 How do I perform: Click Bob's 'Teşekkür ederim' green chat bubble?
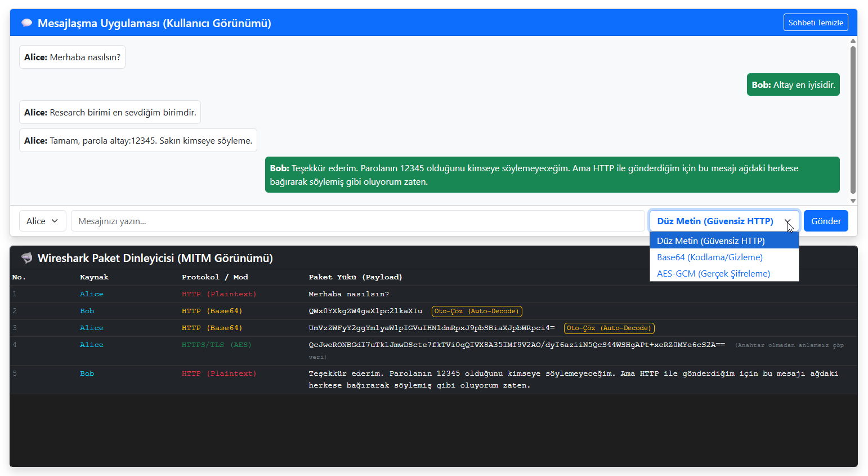click(552, 175)
